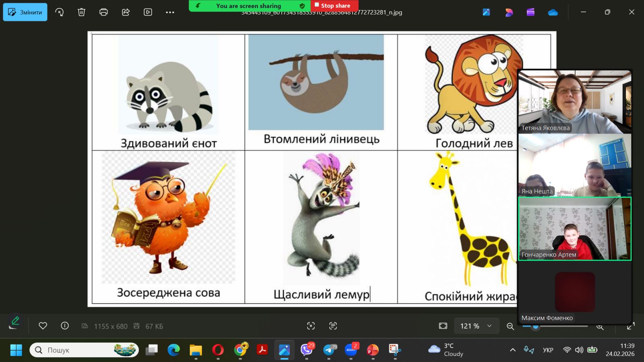Open the three-dots more options menu

coord(170,12)
